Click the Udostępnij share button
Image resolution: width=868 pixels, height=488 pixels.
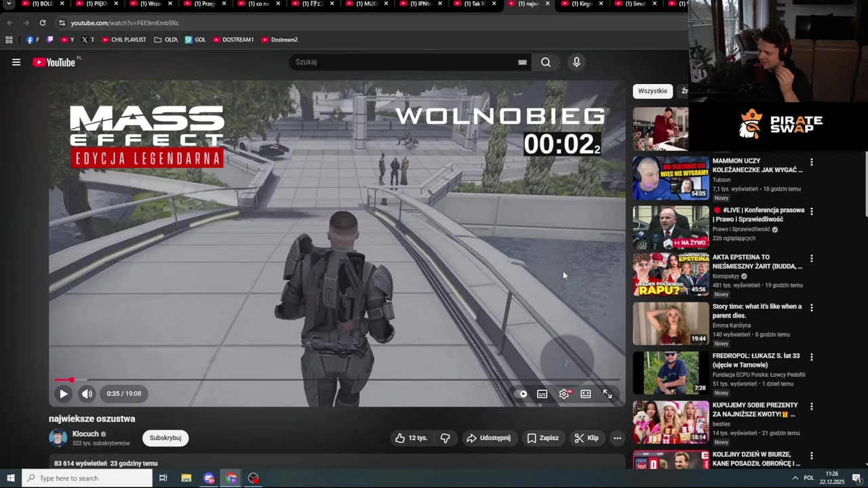[488, 438]
